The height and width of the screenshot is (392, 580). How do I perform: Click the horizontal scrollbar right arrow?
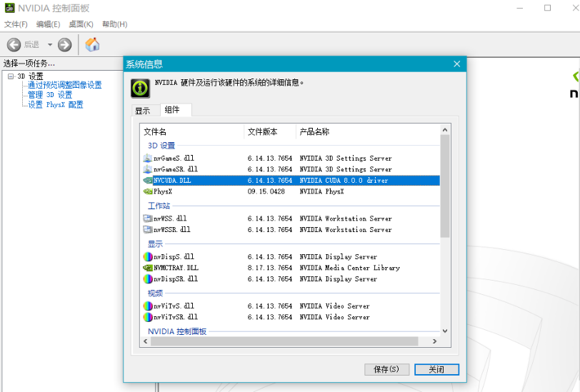click(434, 341)
